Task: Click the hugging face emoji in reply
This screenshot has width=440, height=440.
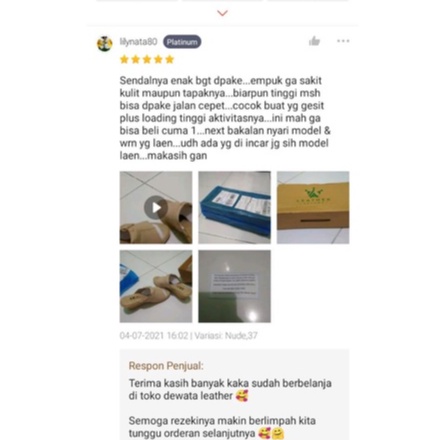Action: (278, 433)
